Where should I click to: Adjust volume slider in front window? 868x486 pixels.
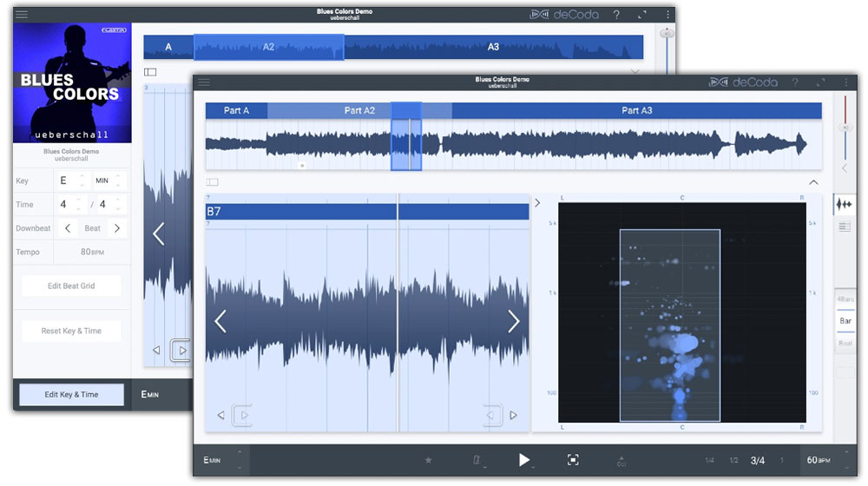click(845, 128)
